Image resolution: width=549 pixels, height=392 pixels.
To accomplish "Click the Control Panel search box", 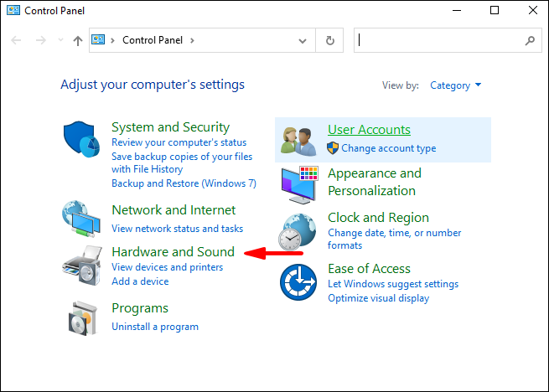I will [x=440, y=40].
